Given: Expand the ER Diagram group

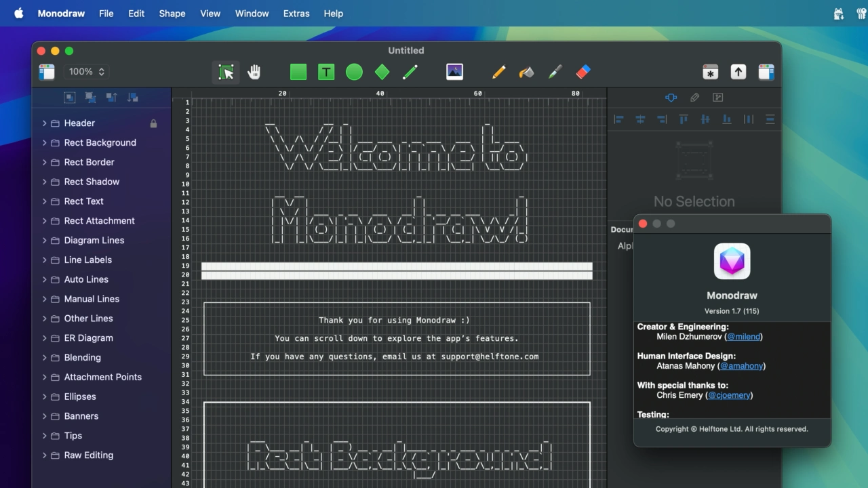Looking at the screenshot, I should [x=44, y=338].
